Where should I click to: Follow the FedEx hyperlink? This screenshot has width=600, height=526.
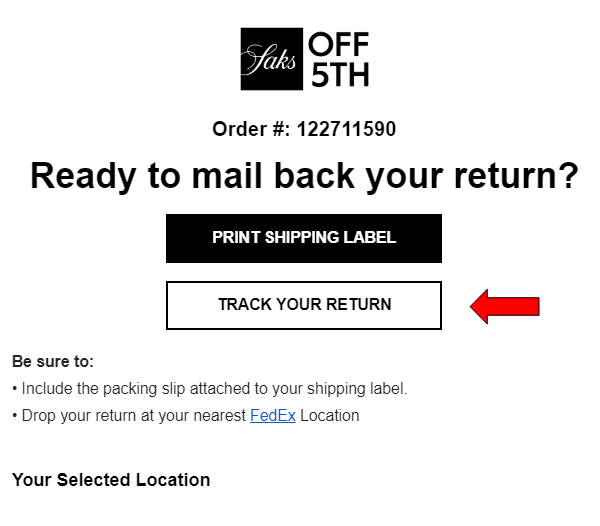(x=272, y=416)
